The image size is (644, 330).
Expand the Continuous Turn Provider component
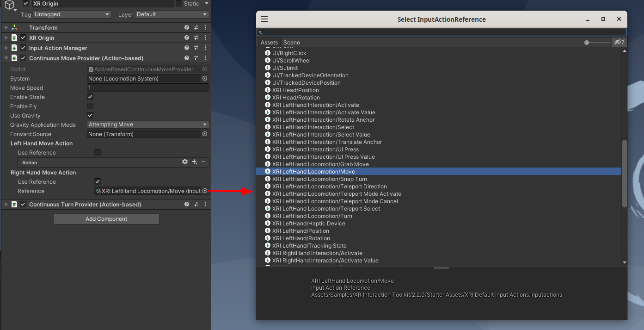click(6, 205)
